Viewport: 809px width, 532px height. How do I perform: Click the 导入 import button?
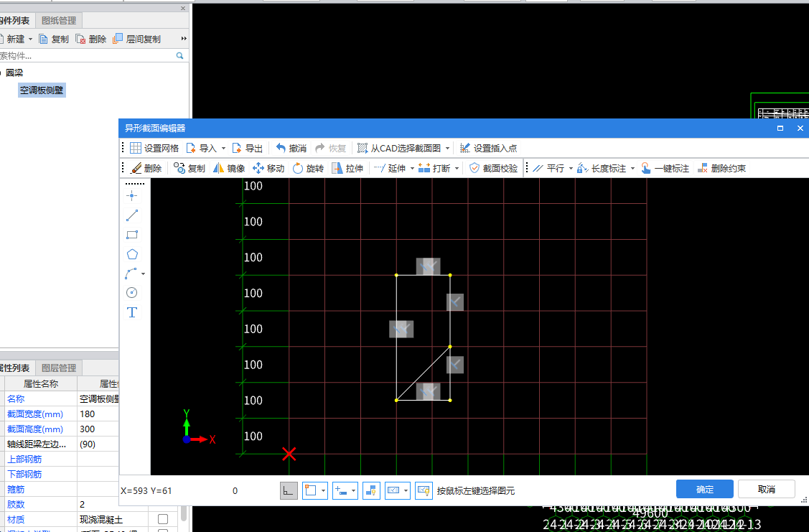[x=201, y=148]
